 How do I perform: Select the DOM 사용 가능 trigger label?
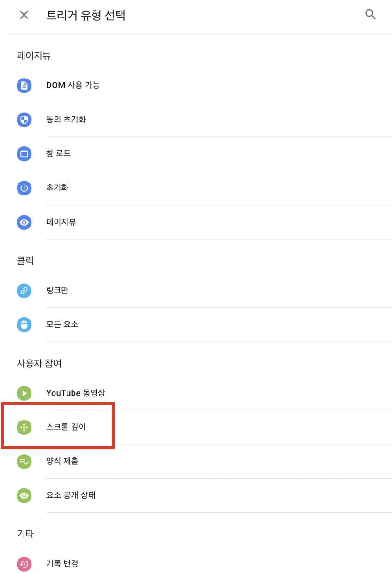(x=73, y=85)
